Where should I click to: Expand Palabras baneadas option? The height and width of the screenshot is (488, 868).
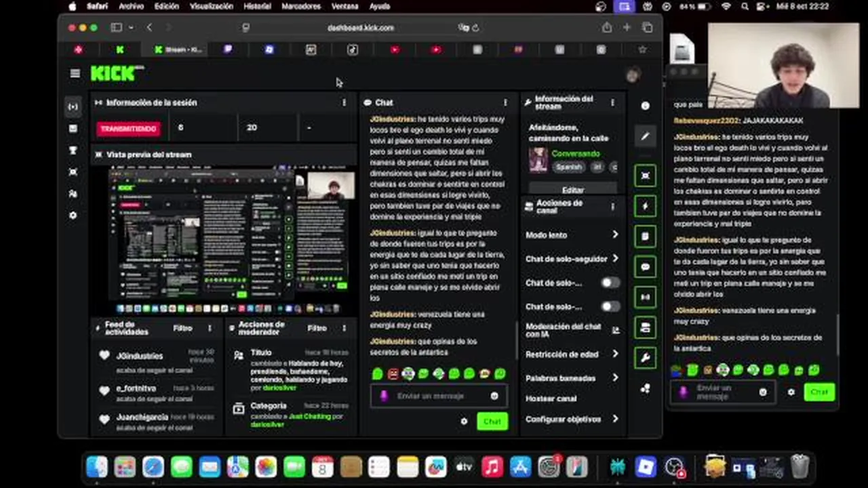click(x=572, y=378)
